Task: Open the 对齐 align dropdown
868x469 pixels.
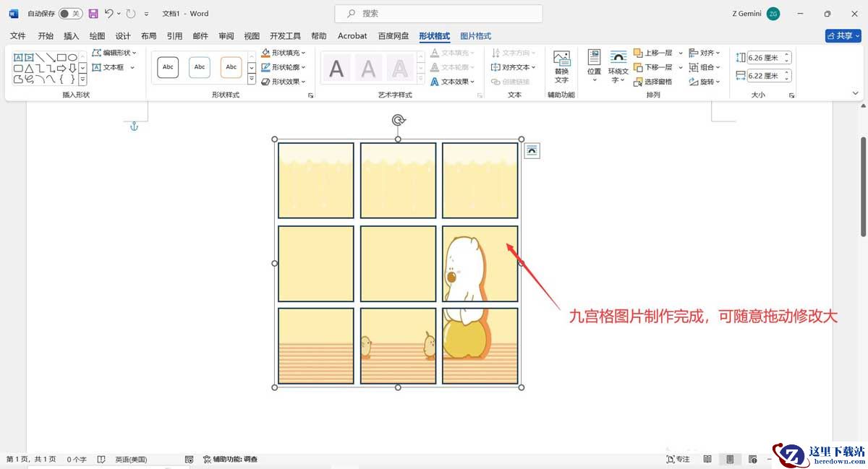Action: pos(705,53)
